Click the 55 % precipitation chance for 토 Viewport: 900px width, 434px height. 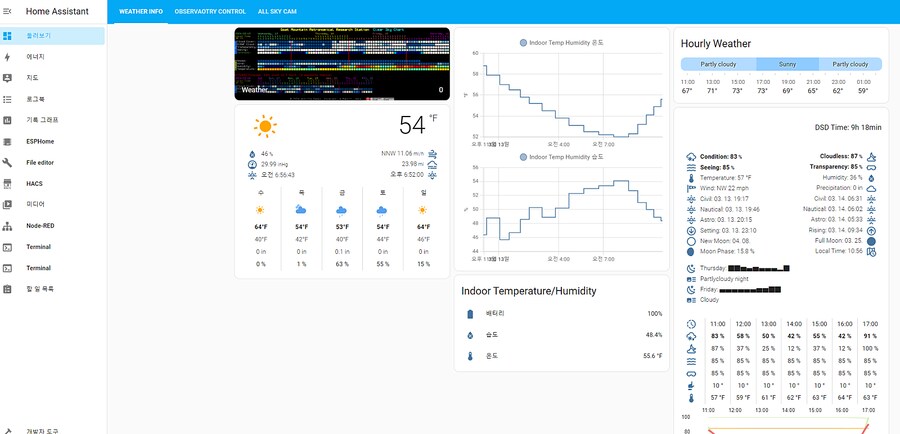[382, 264]
